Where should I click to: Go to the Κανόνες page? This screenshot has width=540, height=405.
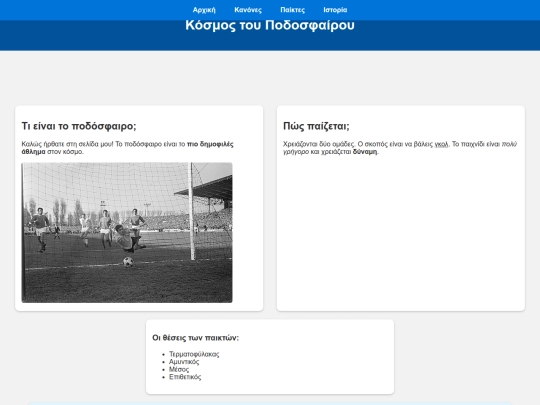[x=248, y=10]
